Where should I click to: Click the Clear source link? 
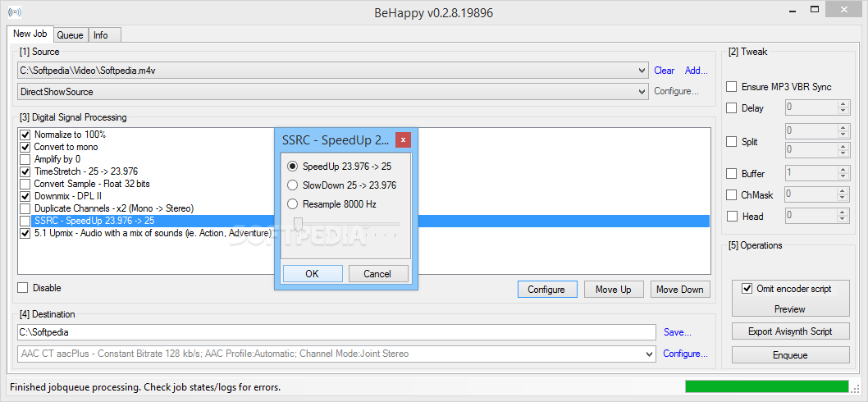(x=664, y=71)
